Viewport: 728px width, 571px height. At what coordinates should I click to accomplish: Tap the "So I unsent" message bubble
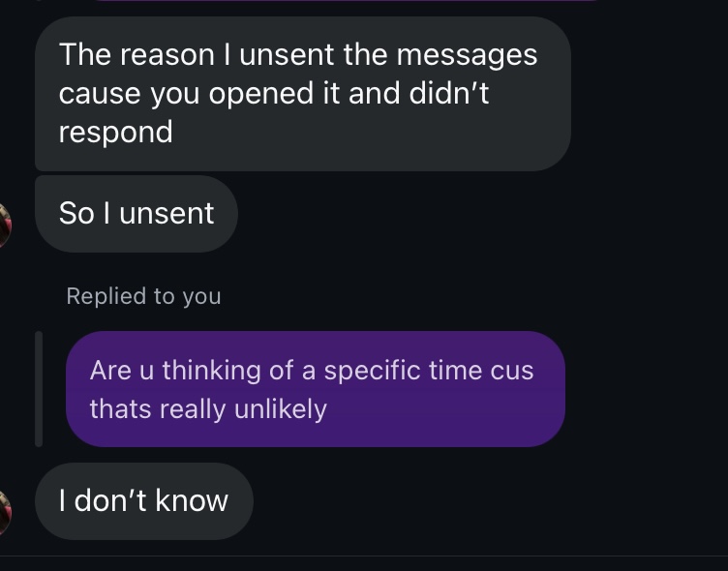136,214
